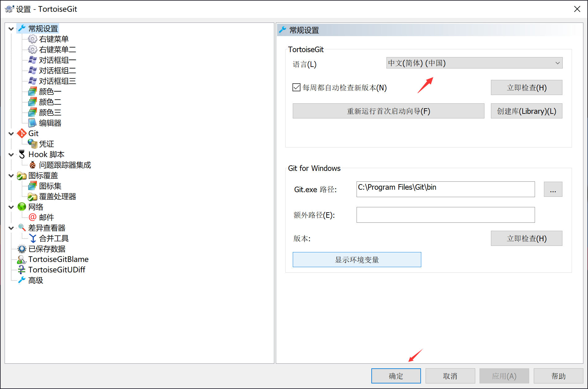Screen dimensions: 588x389
Task: Click 立即检查 button for Git version
Action: click(x=526, y=238)
